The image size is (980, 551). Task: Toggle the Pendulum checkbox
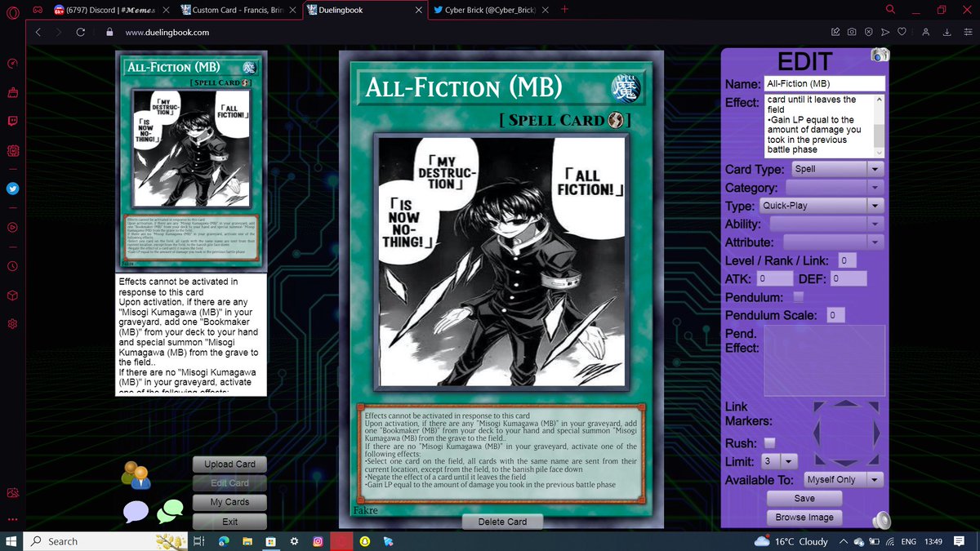[x=799, y=296]
